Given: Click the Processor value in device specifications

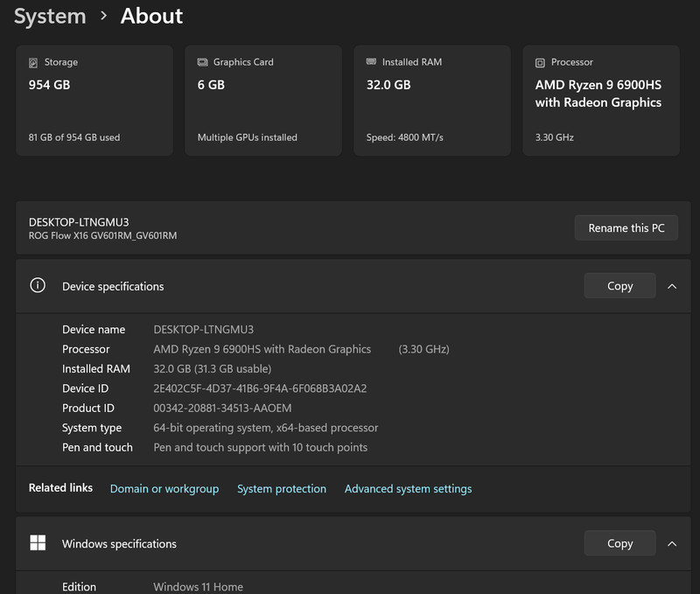Looking at the screenshot, I should coord(262,349).
